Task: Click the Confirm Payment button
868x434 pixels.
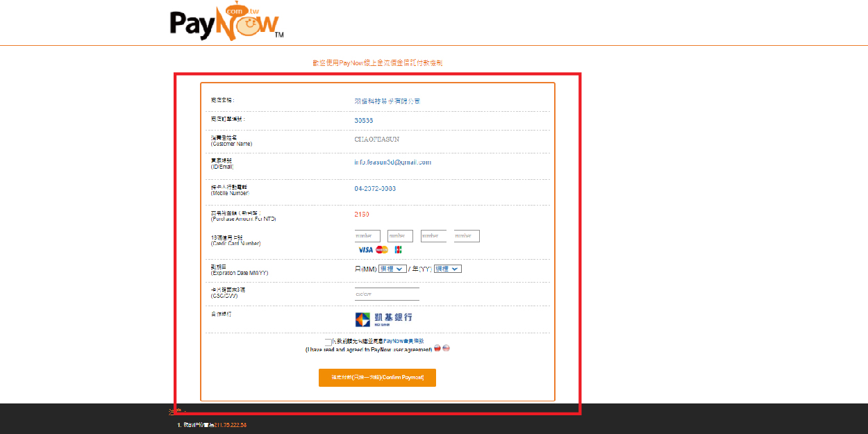Action: 377,377
